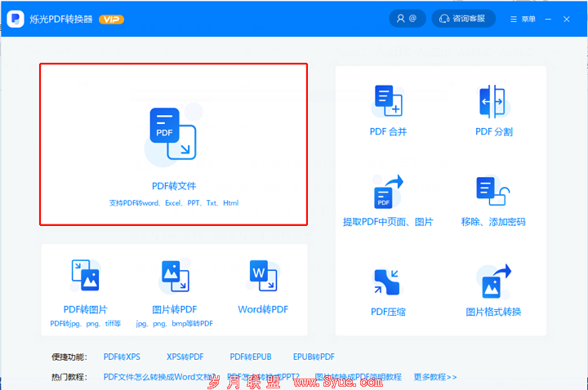Open the 移除、添加密码 lock icon

point(493,192)
